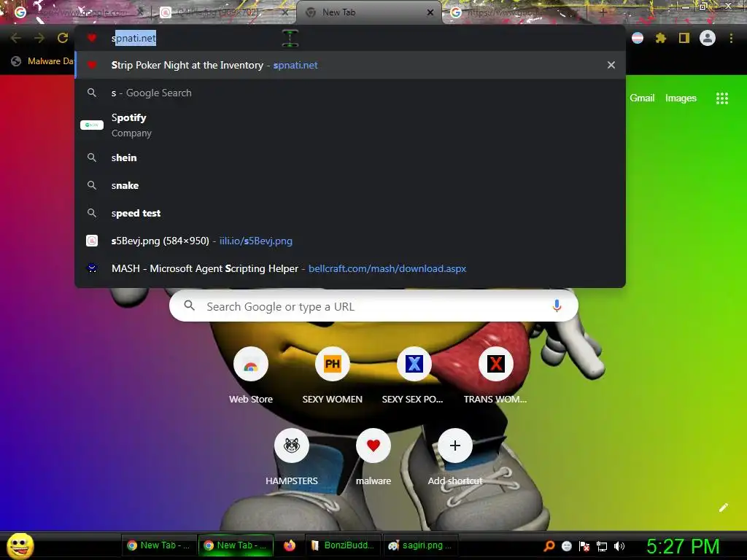Image resolution: width=747 pixels, height=560 pixels.
Task: Click the address bar showing spnati.net
Action: (350, 38)
